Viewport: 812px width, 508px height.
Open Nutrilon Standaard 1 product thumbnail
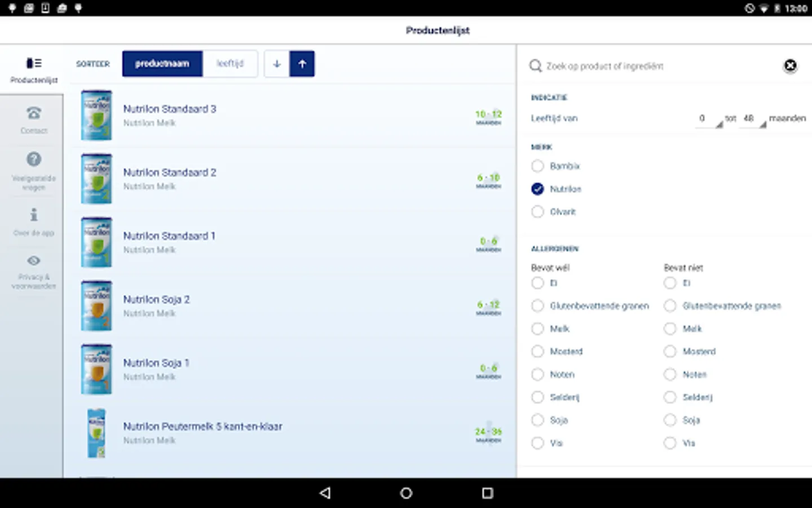coord(96,242)
